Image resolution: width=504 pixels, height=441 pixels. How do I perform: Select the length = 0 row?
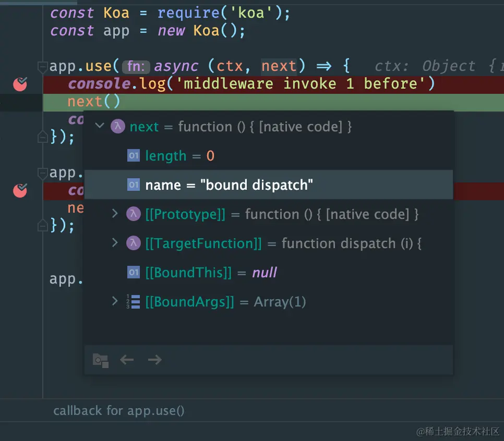tap(268, 156)
